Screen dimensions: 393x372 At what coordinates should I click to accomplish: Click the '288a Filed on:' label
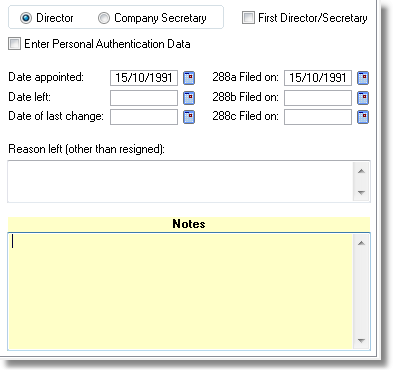point(245,77)
